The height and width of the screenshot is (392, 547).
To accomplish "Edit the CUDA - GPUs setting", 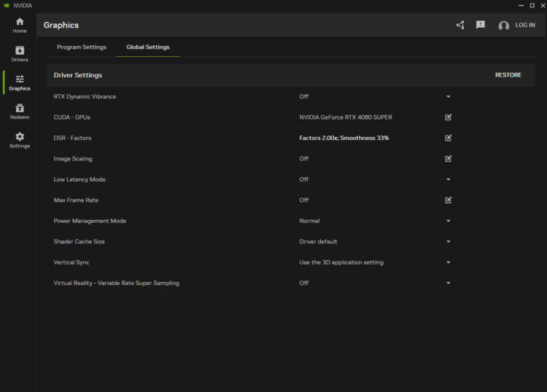I will 449,117.
